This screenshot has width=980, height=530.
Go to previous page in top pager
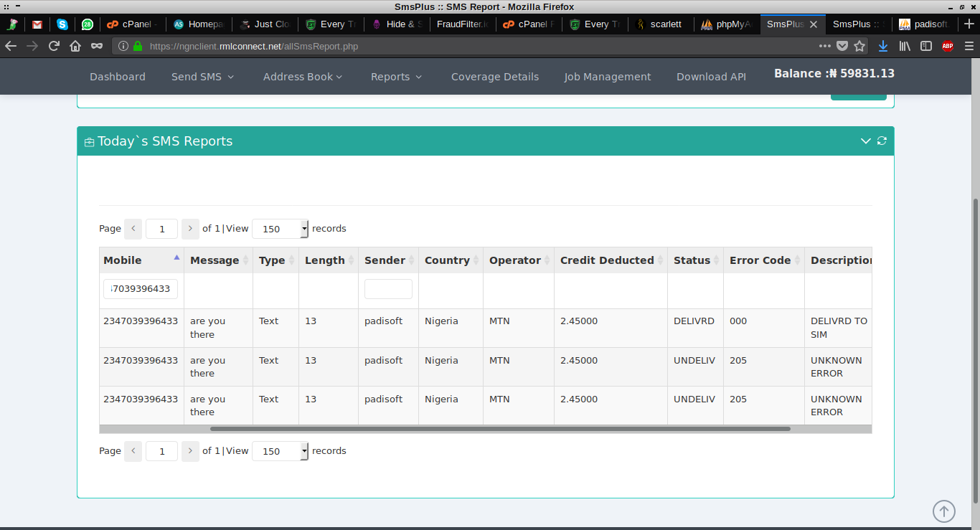coord(133,229)
